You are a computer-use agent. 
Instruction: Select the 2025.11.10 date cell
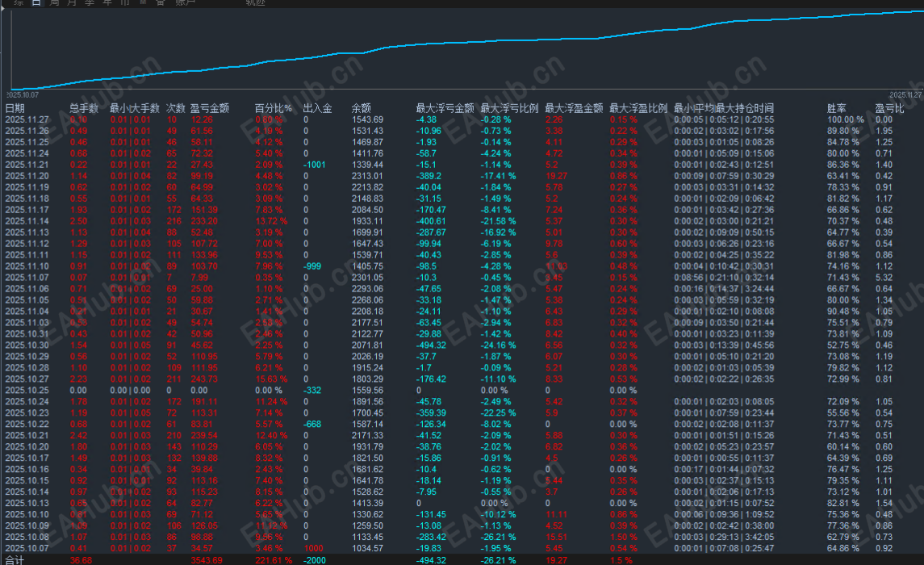point(27,266)
